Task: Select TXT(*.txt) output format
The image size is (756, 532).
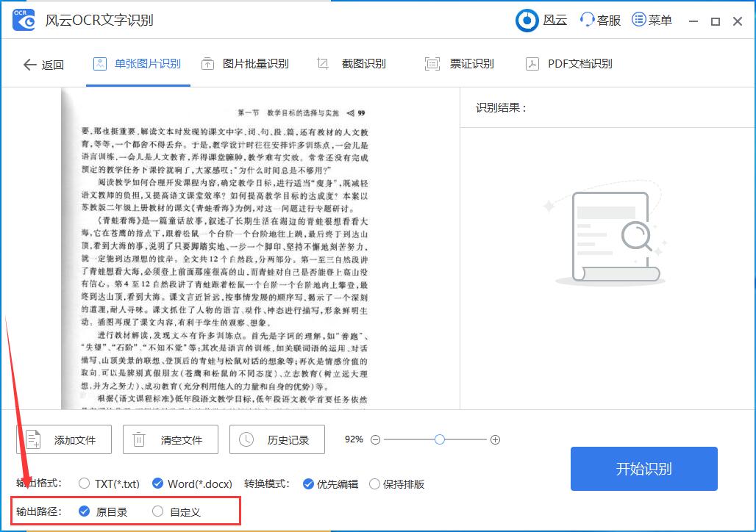Action: pos(83,484)
